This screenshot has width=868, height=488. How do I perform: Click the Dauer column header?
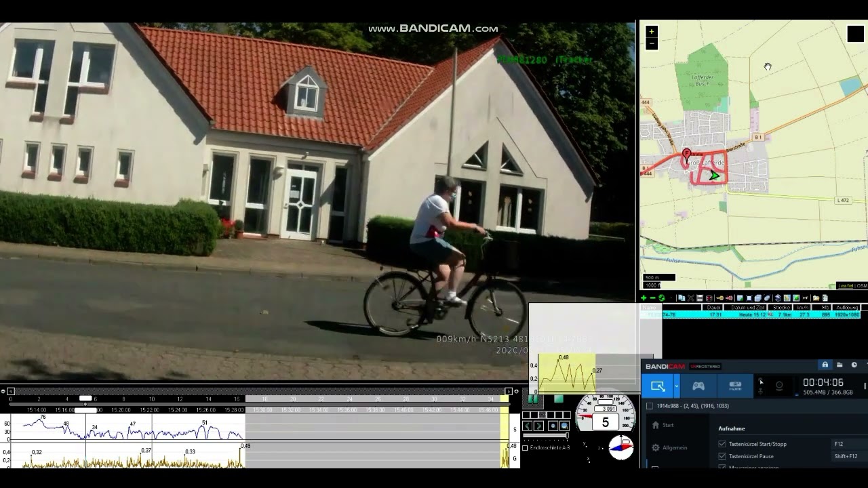point(713,308)
